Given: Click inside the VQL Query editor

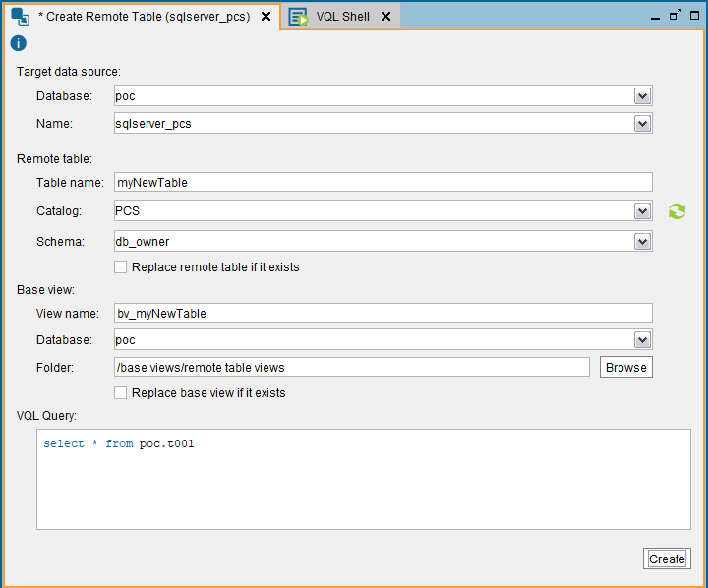Looking at the screenshot, I should point(364,479).
